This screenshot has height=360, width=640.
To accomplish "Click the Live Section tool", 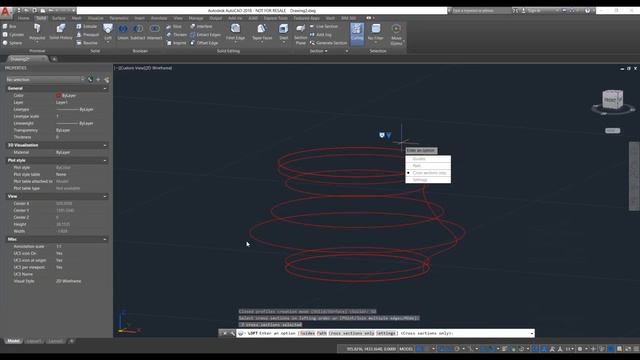I will coord(324,27).
